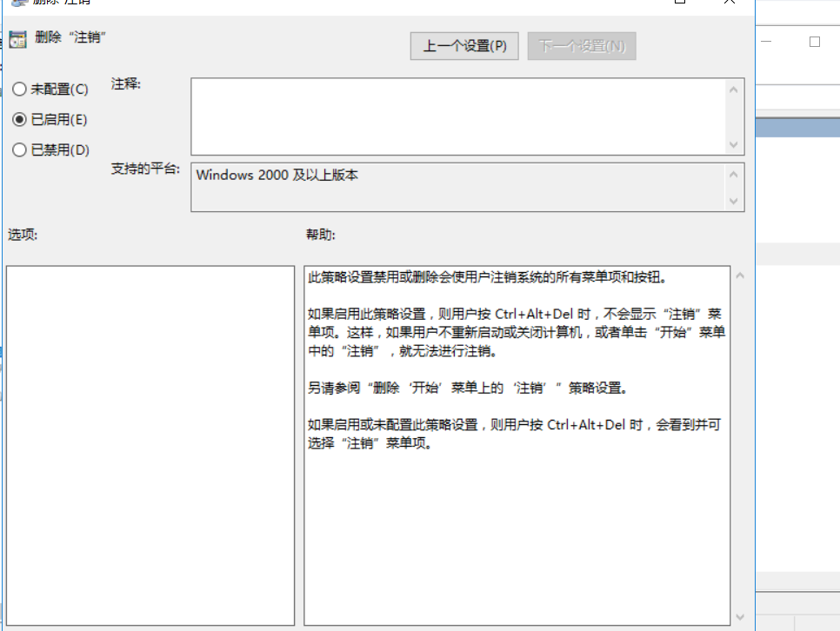Click the scroll-down arrow of 注释 box
Viewport: 840px width, 631px height.
734,143
